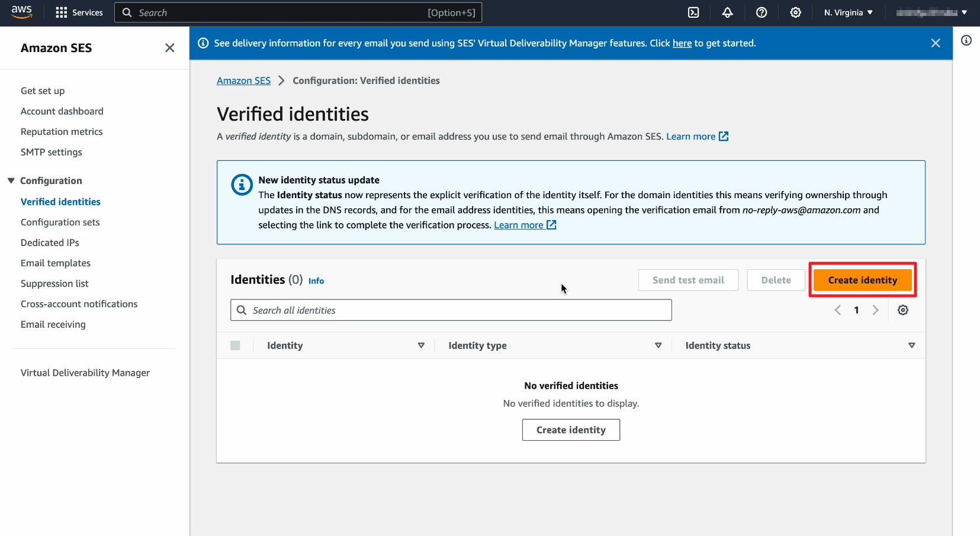Screen dimensions: 980x536
Task: Open the N. Virginia region dropdown
Action: click(x=848, y=12)
